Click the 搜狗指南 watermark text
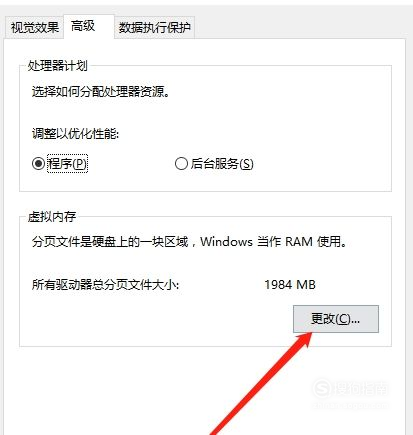413x435 pixels. [x=361, y=388]
